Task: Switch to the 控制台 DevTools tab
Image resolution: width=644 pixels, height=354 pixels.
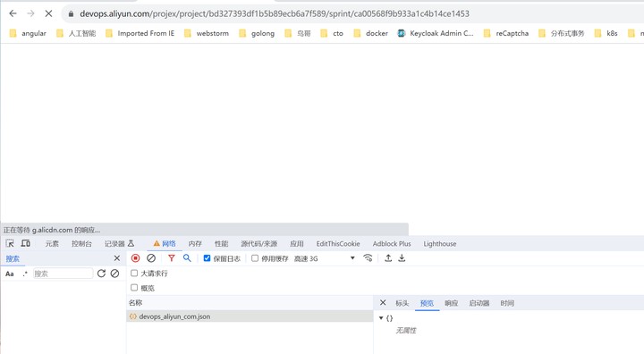Action: [x=81, y=243]
